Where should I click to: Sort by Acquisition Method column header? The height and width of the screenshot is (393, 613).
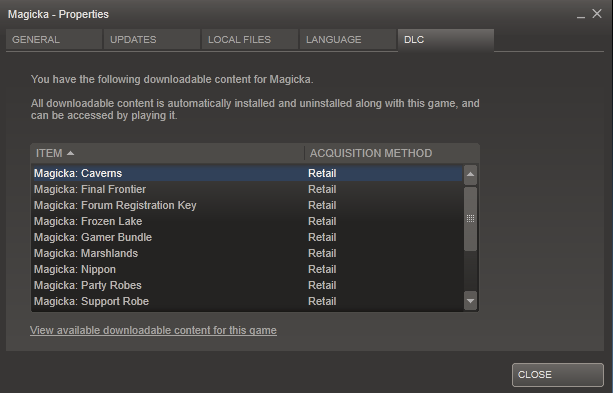392,153
